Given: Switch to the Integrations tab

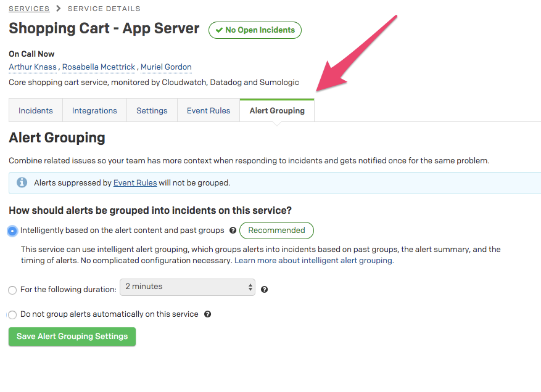Looking at the screenshot, I should tap(94, 111).
